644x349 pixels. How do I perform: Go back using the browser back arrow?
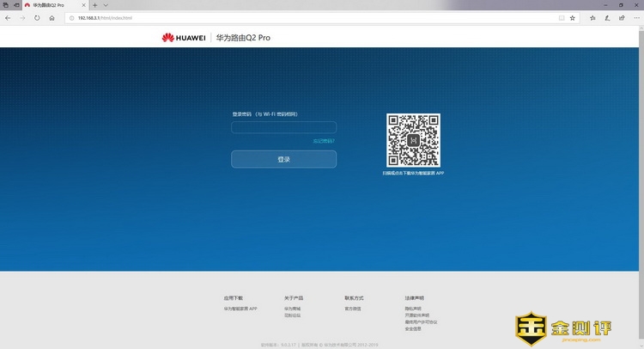click(8, 18)
